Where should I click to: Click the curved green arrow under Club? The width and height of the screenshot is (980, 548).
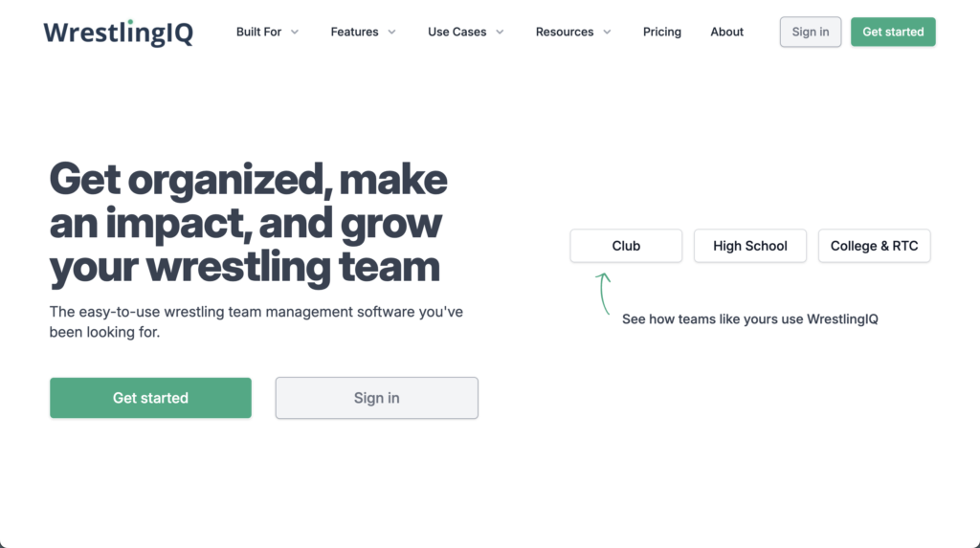(604, 294)
